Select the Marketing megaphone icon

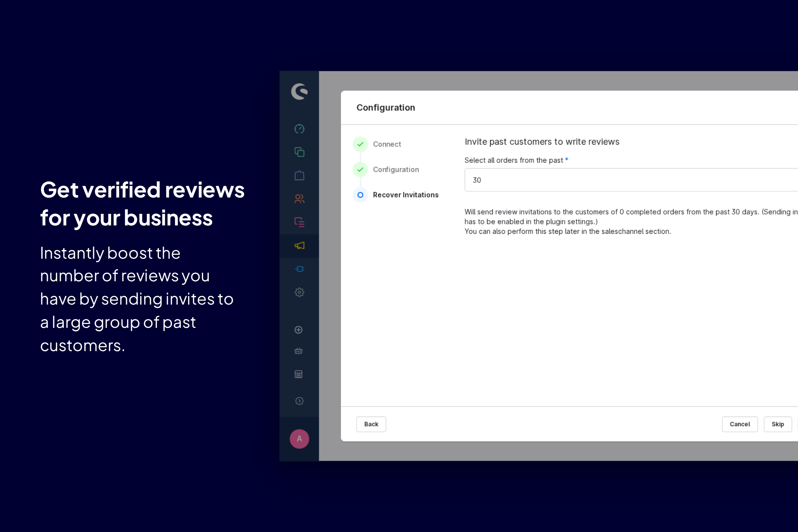coord(299,246)
